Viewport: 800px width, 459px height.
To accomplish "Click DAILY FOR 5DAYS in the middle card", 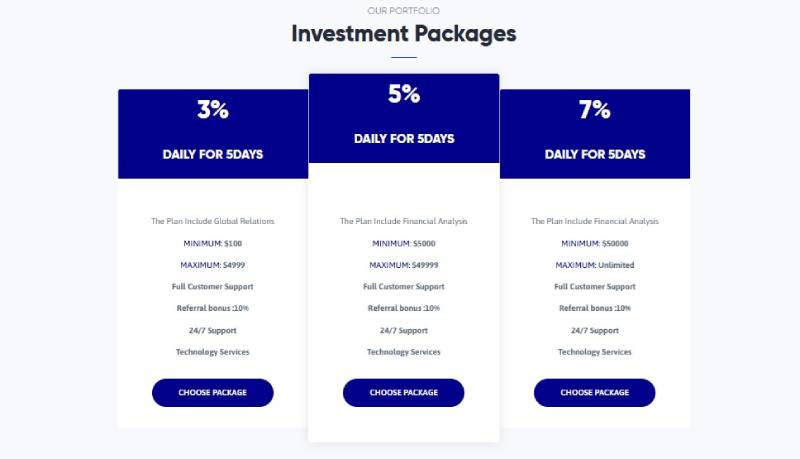I will 404,139.
